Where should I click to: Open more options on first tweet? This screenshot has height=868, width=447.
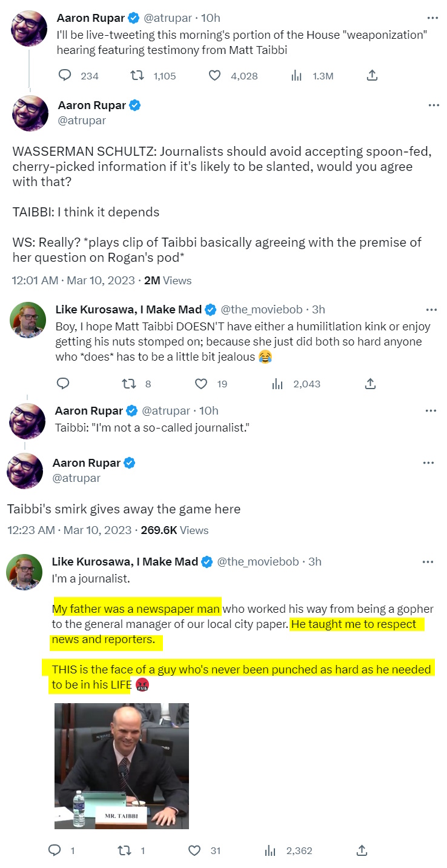(x=432, y=18)
